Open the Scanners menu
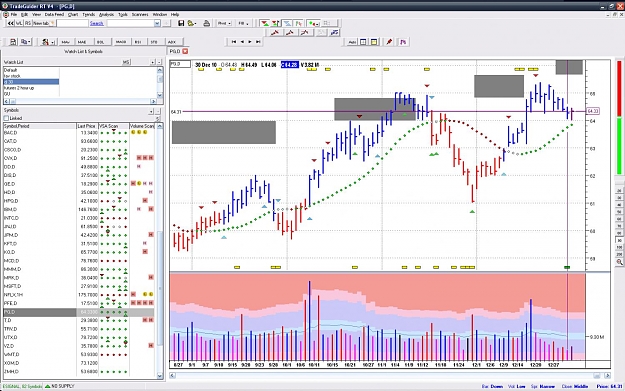Screen dimensions: 625x391 [x=140, y=14]
